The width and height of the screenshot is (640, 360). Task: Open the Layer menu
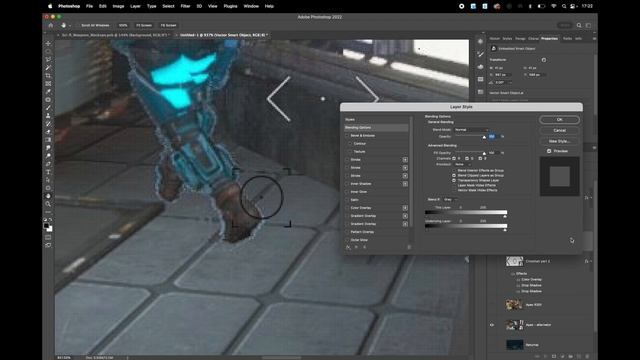(135, 6)
